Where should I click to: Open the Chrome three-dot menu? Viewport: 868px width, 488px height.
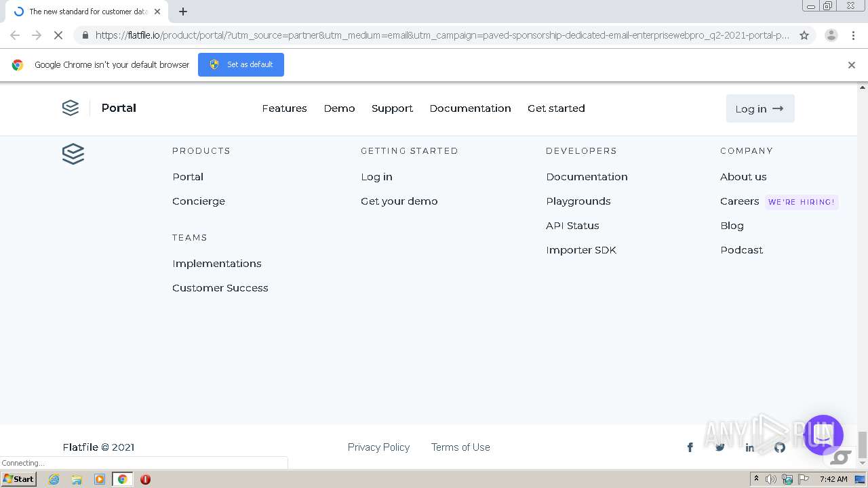click(853, 35)
